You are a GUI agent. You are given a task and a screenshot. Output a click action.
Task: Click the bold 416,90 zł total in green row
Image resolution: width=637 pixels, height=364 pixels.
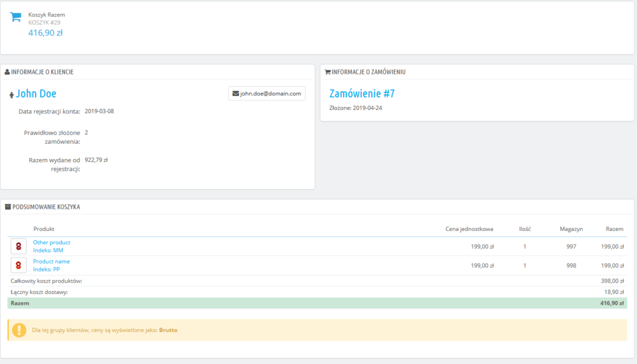point(612,303)
